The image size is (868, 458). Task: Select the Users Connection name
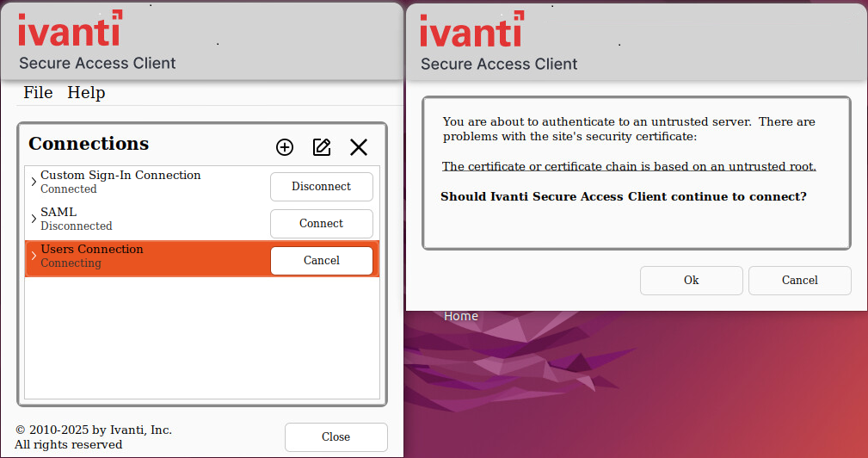(92, 249)
